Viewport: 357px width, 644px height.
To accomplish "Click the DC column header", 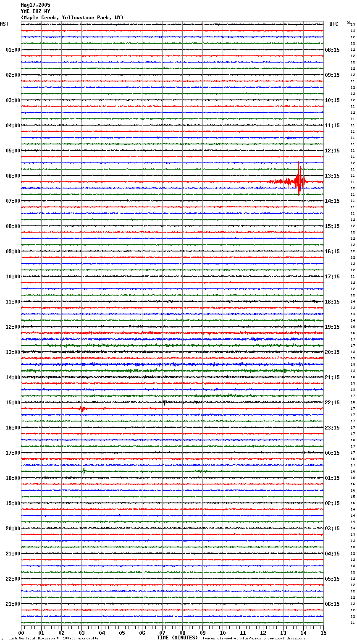I will (349, 23).
